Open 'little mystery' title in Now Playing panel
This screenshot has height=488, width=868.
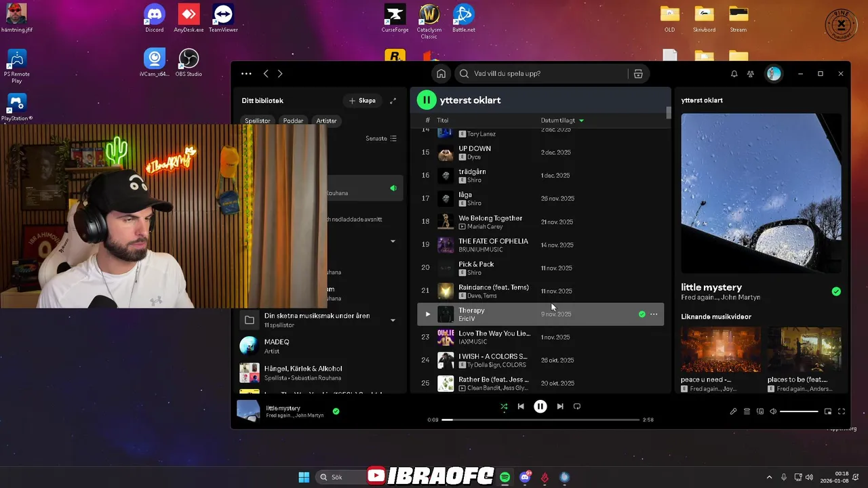pyautogui.click(x=711, y=287)
